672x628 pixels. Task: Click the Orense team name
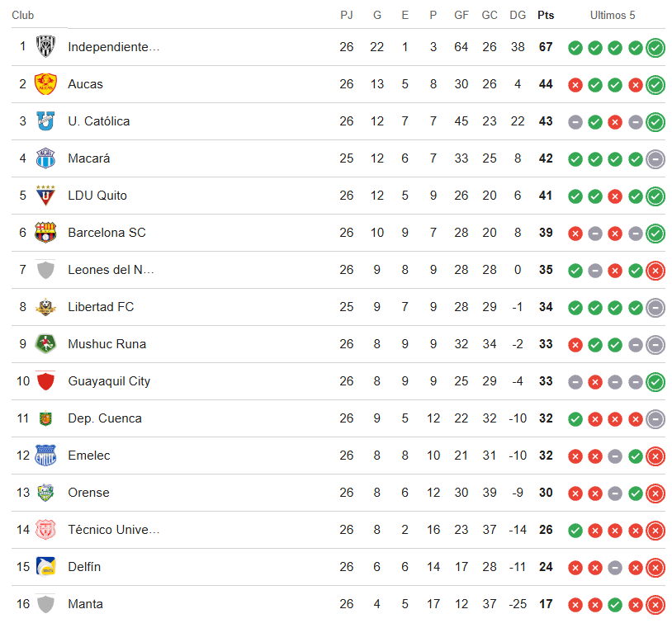pos(88,493)
